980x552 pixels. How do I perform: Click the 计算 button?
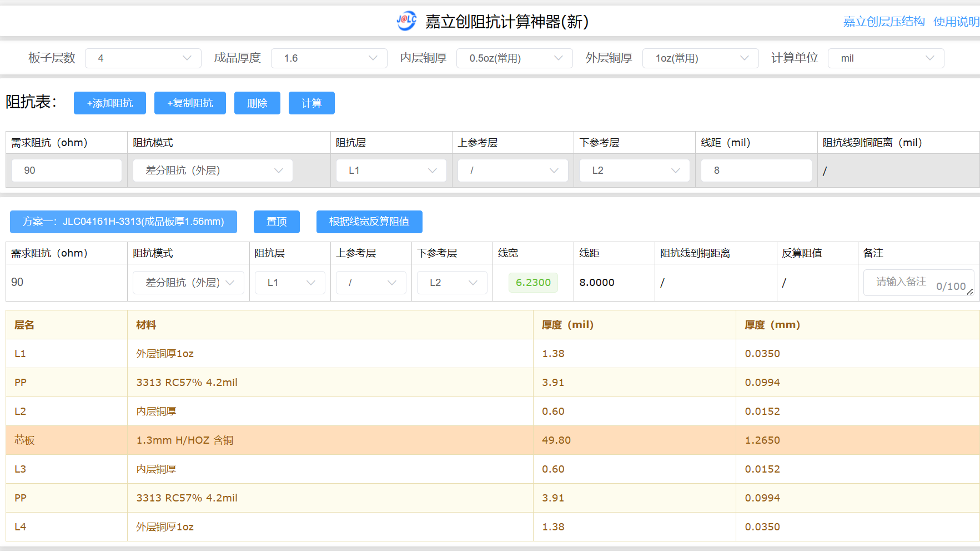[x=311, y=103]
